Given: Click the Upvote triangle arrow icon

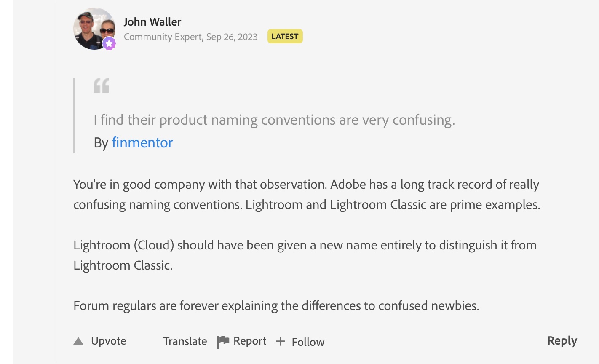Looking at the screenshot, I should (x=78, y=341).
